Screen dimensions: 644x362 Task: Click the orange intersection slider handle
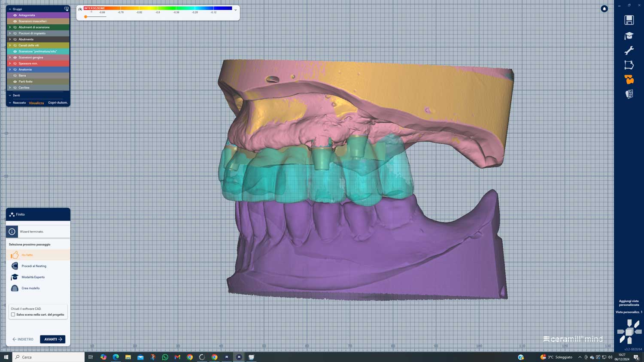[86, 17]
